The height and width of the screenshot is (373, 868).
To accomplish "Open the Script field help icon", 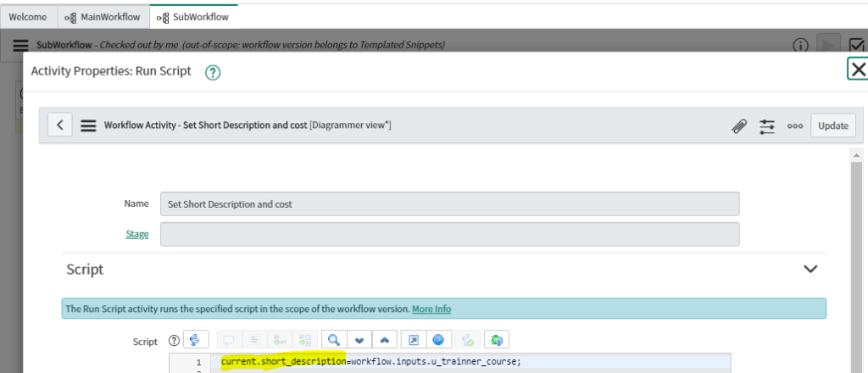I will tap(175, 340).
